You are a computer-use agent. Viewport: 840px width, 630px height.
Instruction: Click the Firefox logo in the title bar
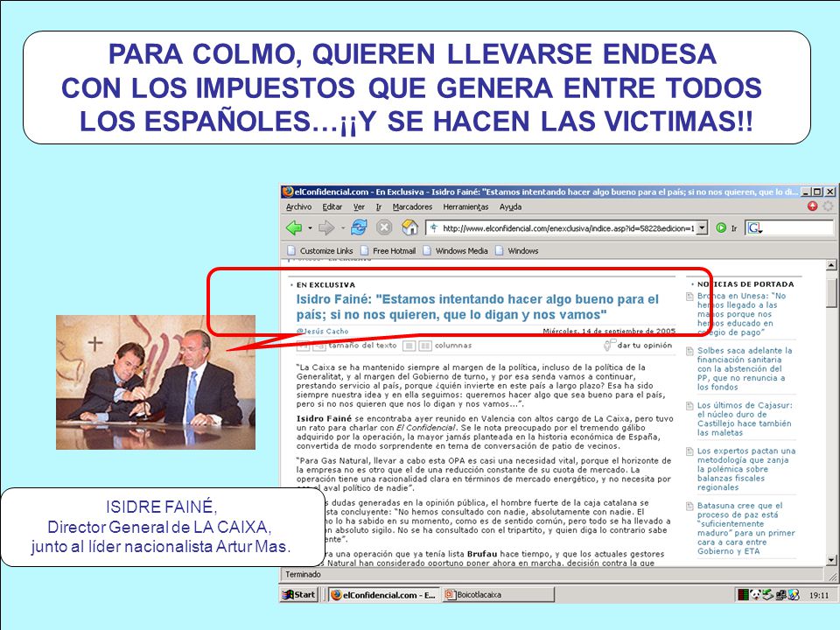tap(288, 192)
